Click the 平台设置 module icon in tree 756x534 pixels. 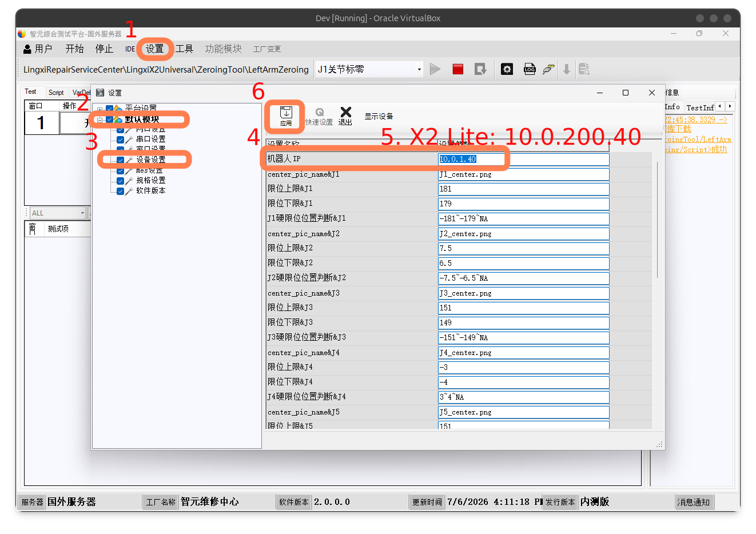pos(118,108)
